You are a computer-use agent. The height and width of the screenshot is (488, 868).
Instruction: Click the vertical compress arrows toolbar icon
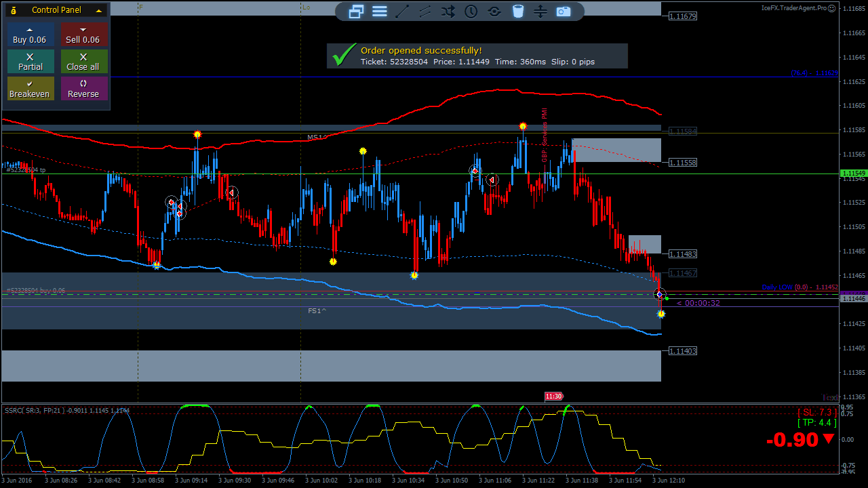coord(540,12)
